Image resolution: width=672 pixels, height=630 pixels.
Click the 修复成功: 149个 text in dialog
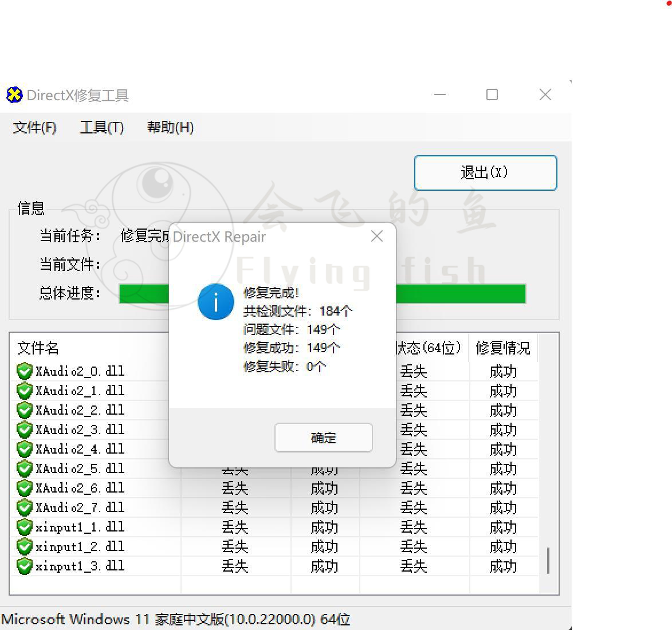point(292,348)
